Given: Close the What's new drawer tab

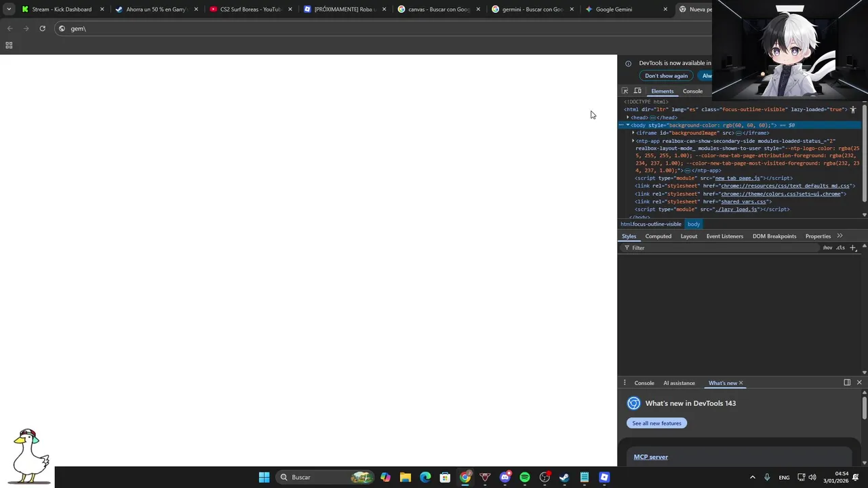Looking at the screenshot, I should tap(741, 383).
